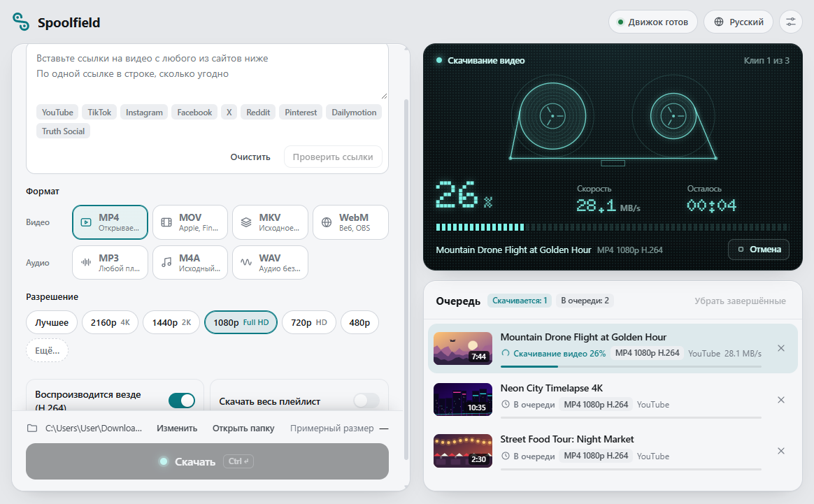Click the WAV wave icon
Image resolution: width=814 pixels, height=504 pixels.
click(x=246, y=263)
